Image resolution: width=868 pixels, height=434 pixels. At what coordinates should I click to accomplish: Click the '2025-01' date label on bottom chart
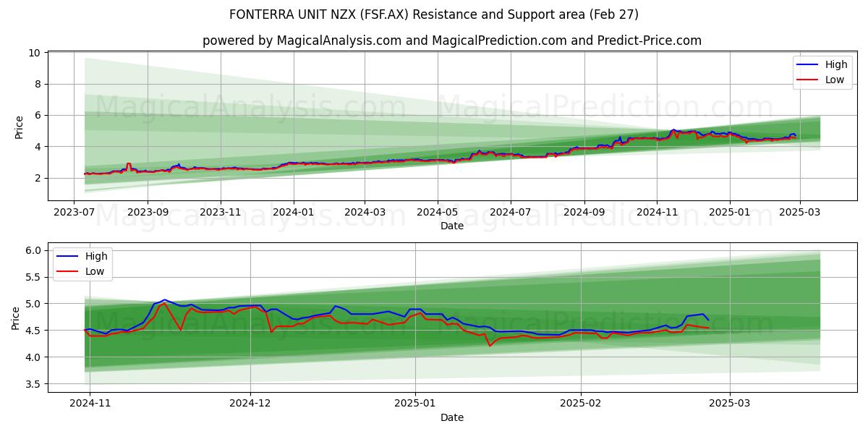coord(417,405)
